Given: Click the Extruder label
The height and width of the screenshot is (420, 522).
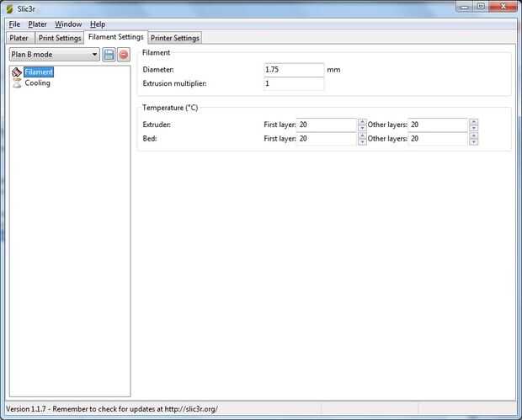Looking at the screenshot, I should coord(157,125).
